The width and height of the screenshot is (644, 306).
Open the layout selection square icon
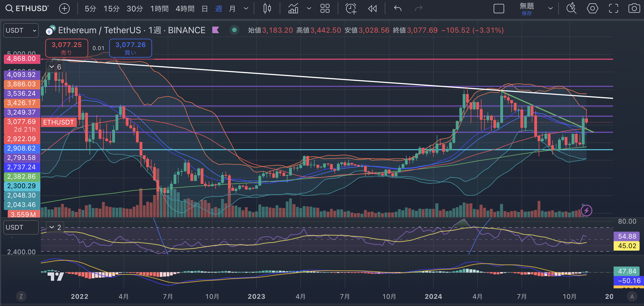(x=499, y=9)
